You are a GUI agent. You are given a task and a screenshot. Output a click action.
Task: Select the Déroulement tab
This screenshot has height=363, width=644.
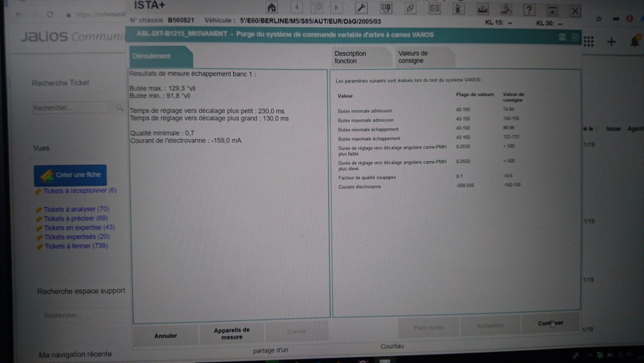[x=160, y=56]
